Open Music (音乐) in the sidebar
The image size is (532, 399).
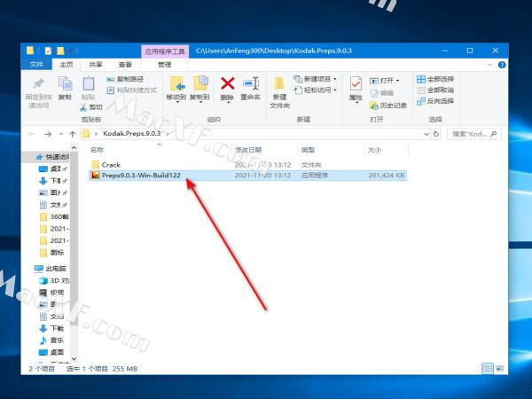[51, 340]
